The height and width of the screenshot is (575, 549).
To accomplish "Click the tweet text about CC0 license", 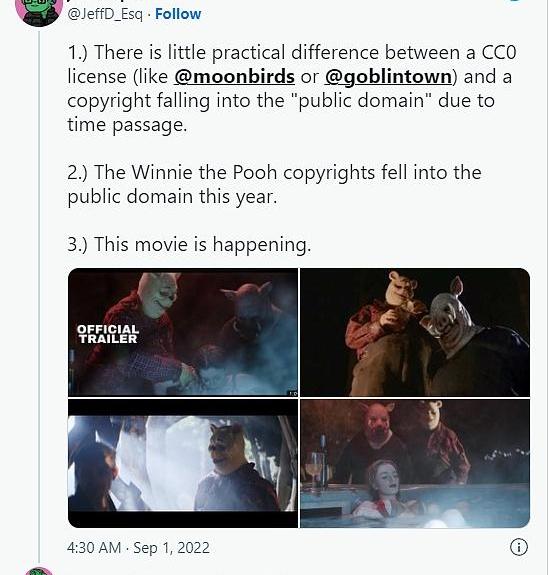I will (292, 88).
